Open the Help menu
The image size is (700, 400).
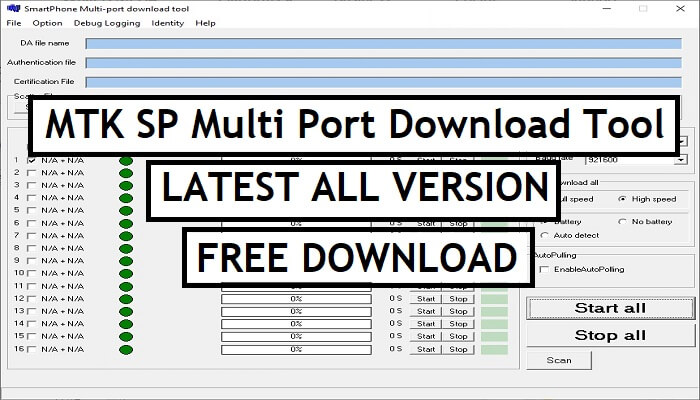tap(205, 23)
